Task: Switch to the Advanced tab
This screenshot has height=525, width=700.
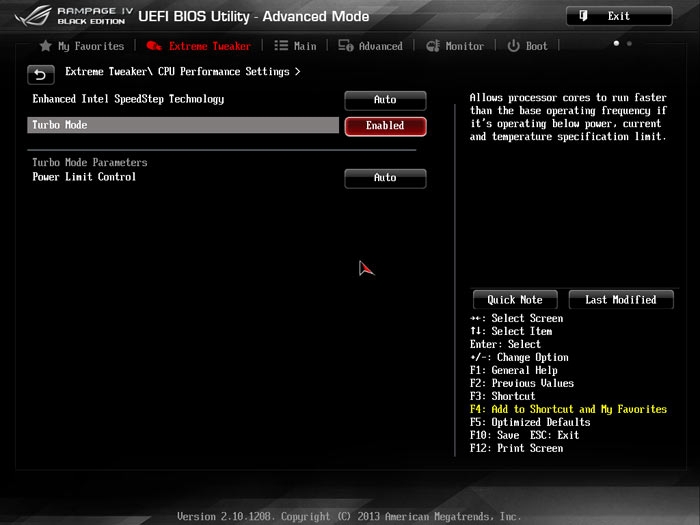Action: pyautogui.click(x=380, y=46)
